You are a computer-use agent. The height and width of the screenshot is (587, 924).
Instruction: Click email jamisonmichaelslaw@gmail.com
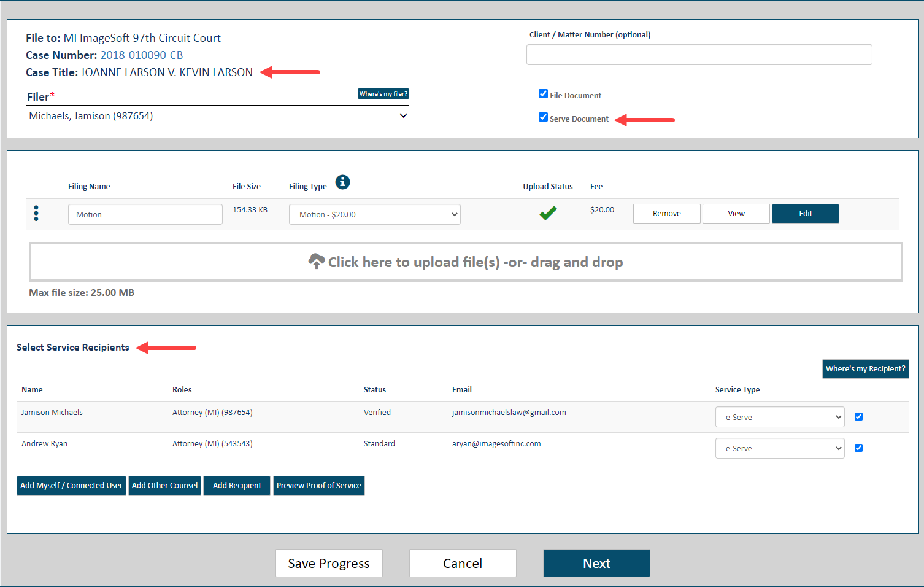pyautogui.click(x=509, y=413)
